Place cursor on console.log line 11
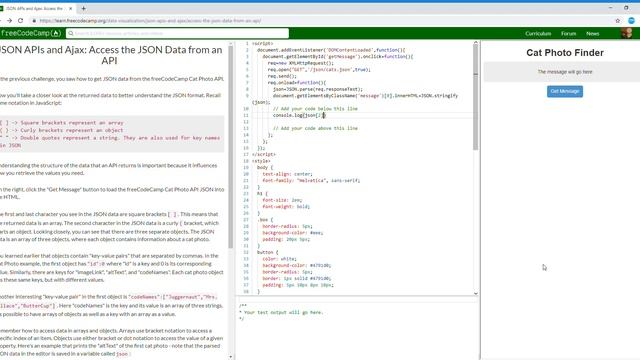The image size is (640, 360). 299,116
